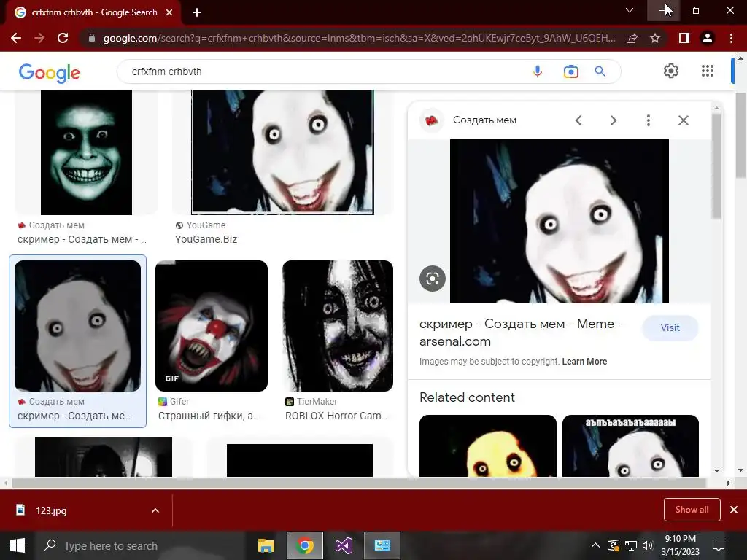The width and height of the screenshot is (747, 560).
Task: Click the Visit button
Action: pyautogui.click(x=670, y=327)
